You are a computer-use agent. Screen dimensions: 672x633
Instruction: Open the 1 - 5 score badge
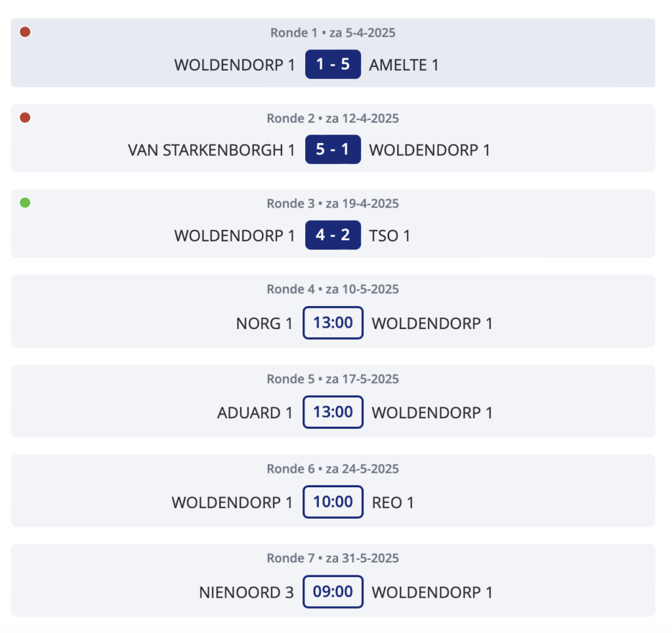(x=333, y=64)
